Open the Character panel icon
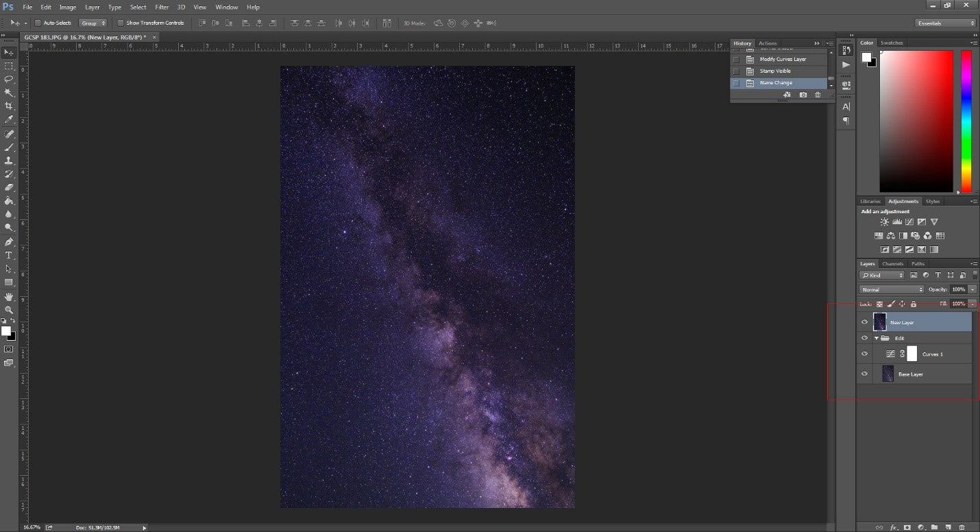The width and height of the screenshot is (980, 532). point(846,107)
